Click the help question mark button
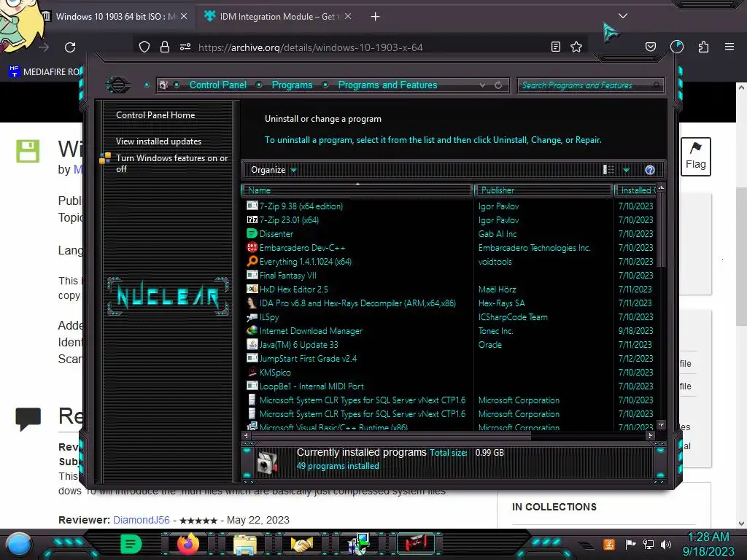This screenshot has width=747, height=560. coord(650,170)
